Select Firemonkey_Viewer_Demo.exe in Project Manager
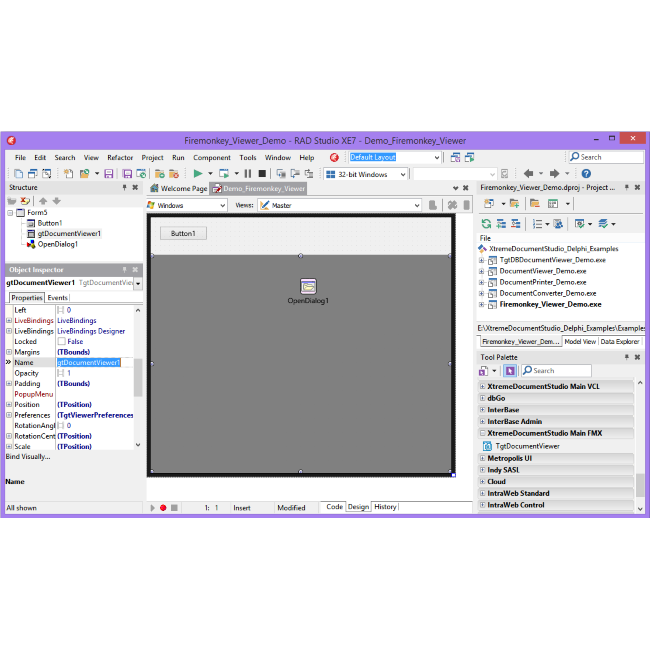 pos(550,305)
